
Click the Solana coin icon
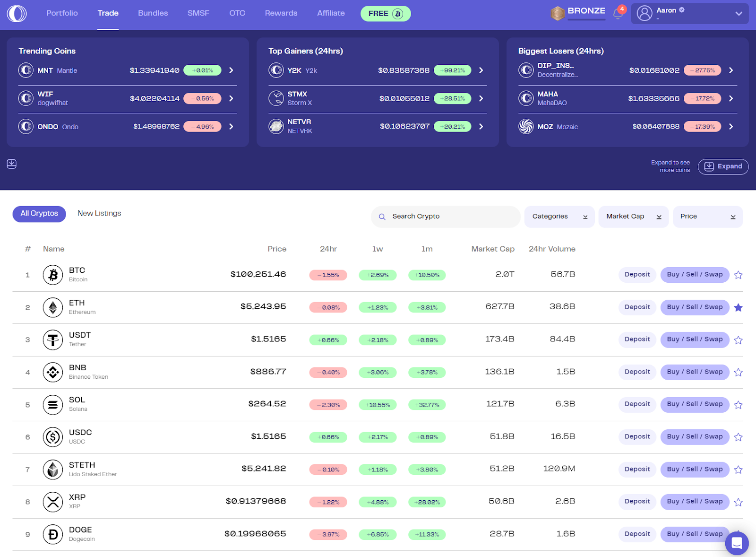point(53,405)
